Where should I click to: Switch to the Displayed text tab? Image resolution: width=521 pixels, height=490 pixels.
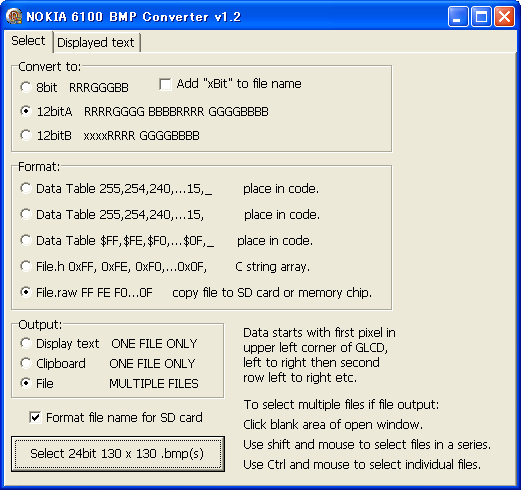(96, 43)
